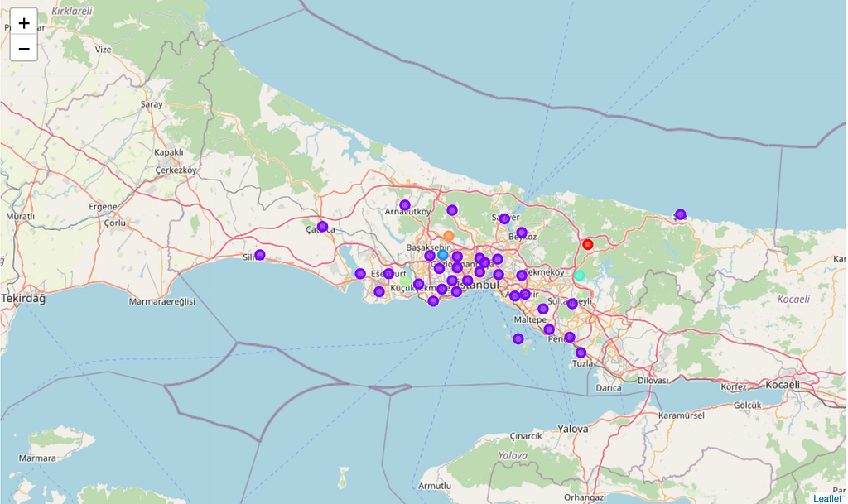Screen dimensions: 848x504
Task: Zoom in with the plus button
Action: click(x=24, y=22)
